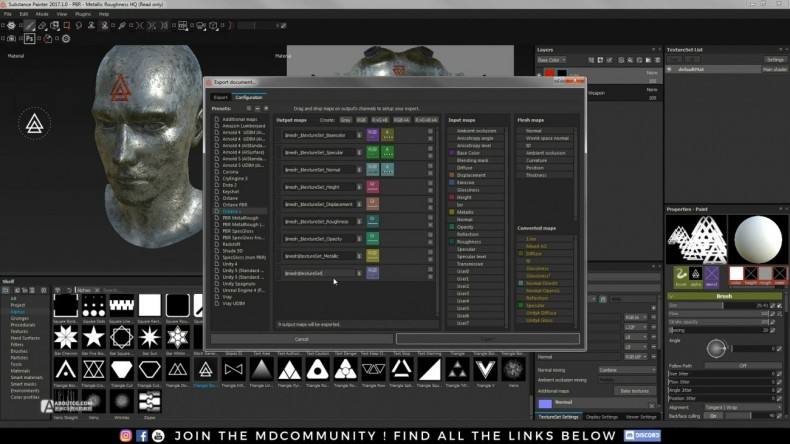The height and width of the screenshot is (444, 790).
Task: Click the pink slot of Height output
Action: [x=372, y=186]
